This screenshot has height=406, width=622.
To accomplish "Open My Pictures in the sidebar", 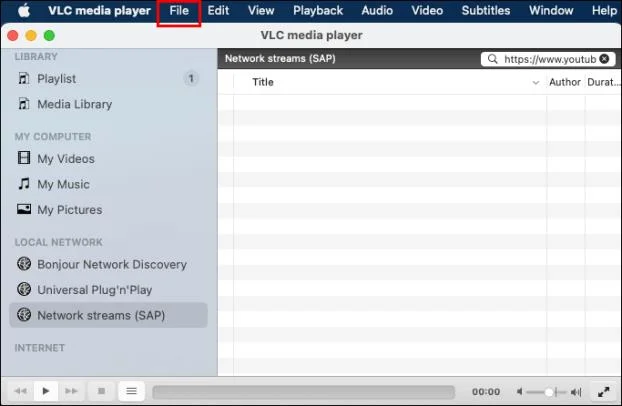I will [x=108, y=210].
